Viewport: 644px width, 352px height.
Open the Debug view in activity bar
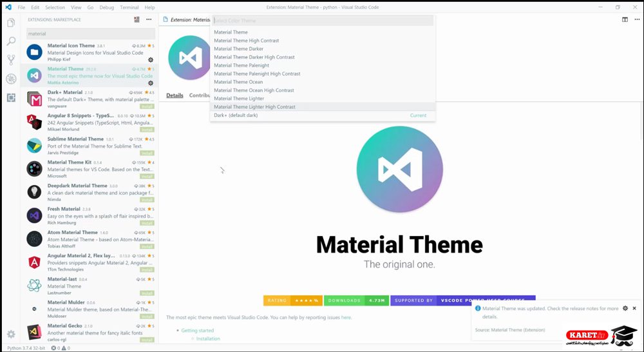click(x=11, y=79)
